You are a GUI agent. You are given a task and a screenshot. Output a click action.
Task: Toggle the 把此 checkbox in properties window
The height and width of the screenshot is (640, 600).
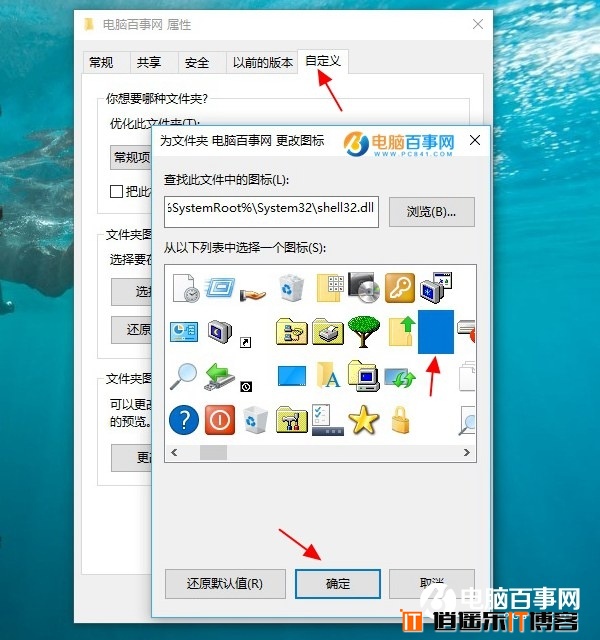116,191
